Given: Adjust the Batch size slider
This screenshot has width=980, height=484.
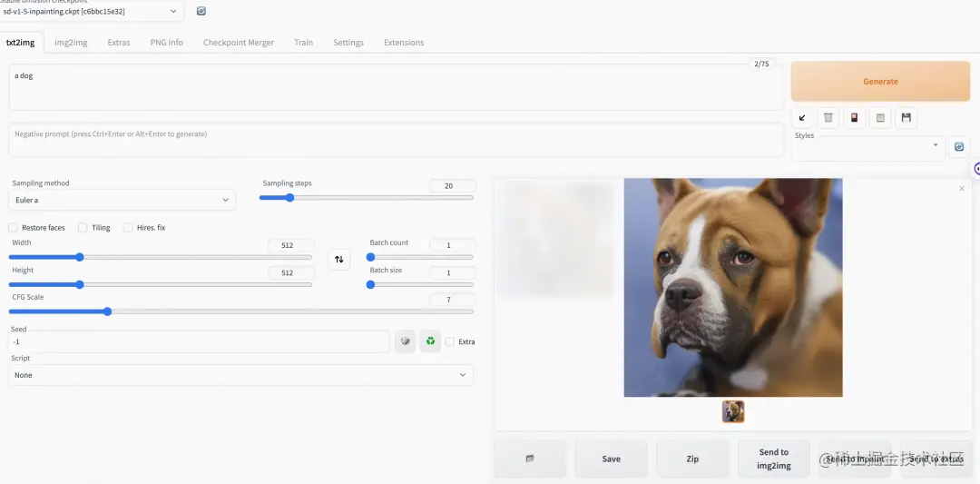Looking at the screenshot, I should (x=420, y=284).
